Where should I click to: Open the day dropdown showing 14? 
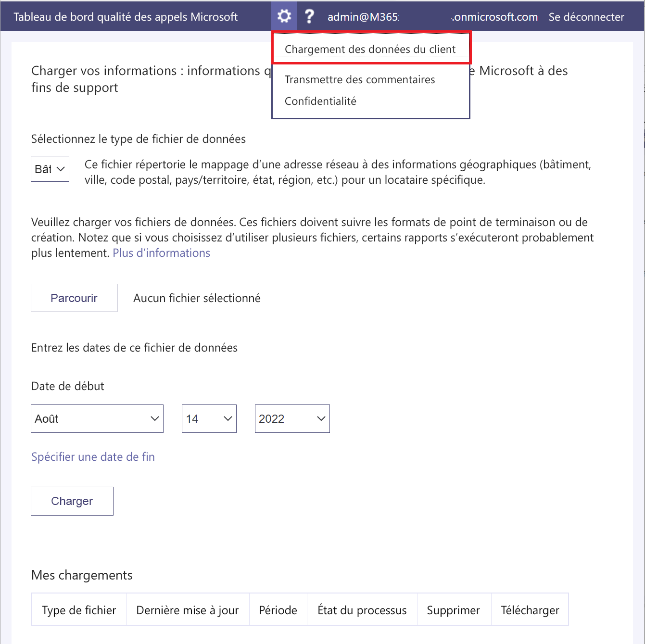[209, 418]
